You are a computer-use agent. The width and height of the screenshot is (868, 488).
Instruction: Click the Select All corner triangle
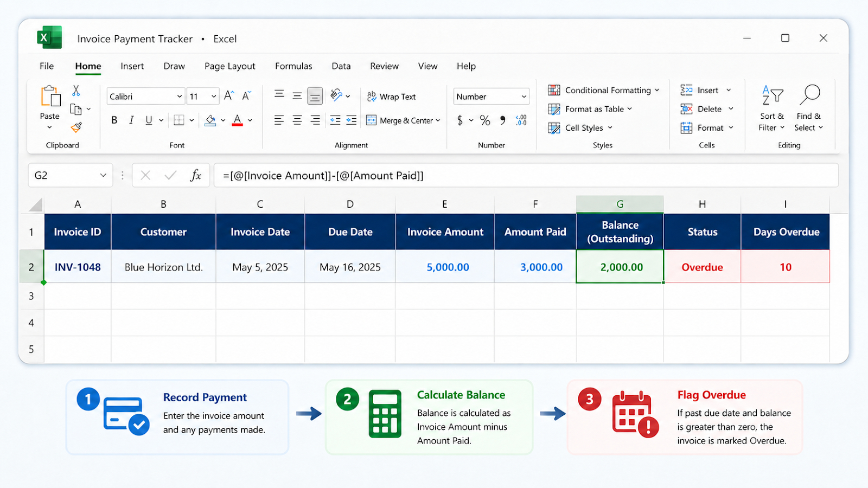tap(36, 204)
